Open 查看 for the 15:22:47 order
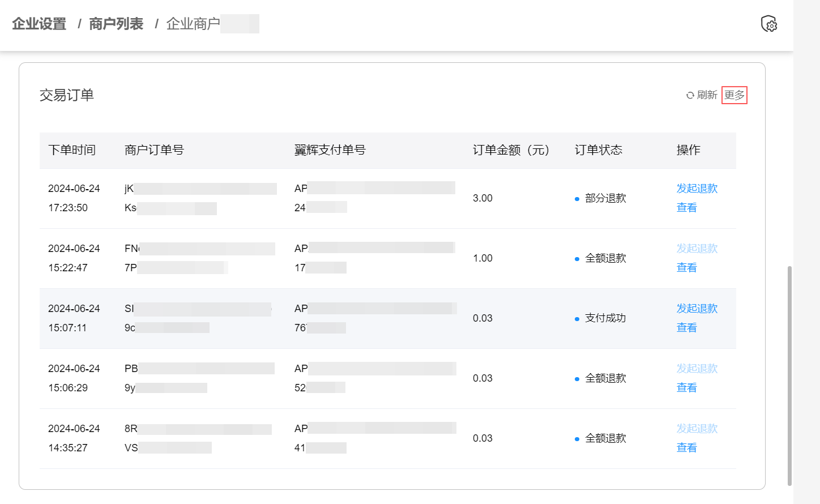The height and width of the screenshot is (504, 820). click(x=686, y=267)
